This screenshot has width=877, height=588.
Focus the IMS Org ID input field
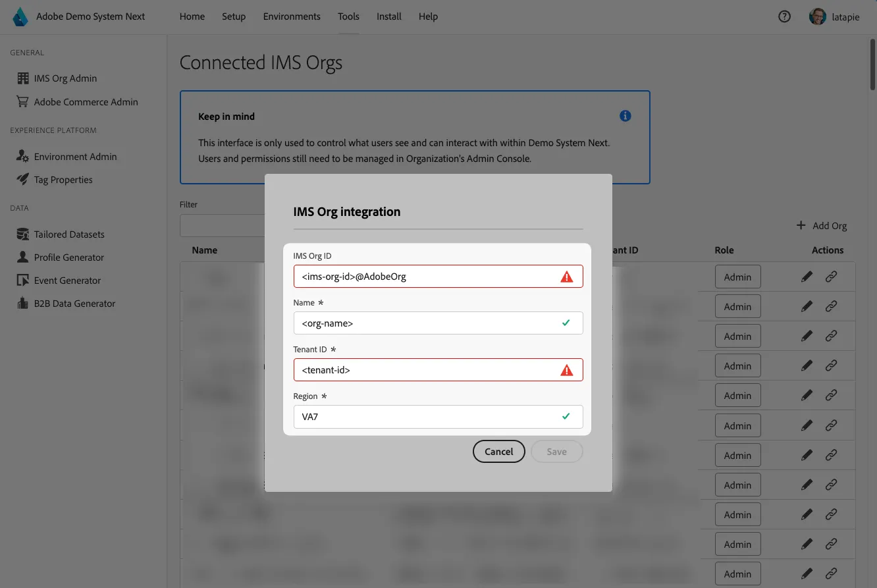click(438, 277)
